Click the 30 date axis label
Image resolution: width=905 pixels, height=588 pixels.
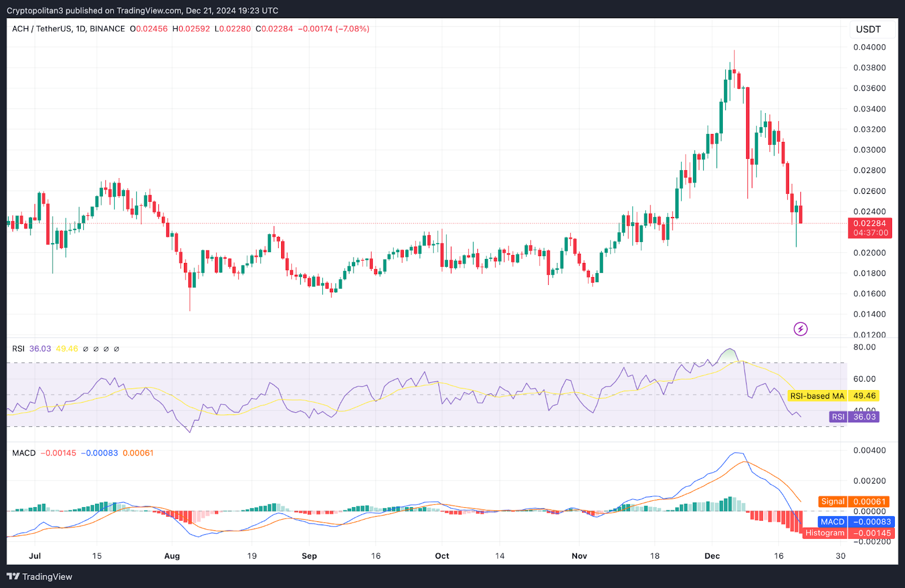[841, 556]
